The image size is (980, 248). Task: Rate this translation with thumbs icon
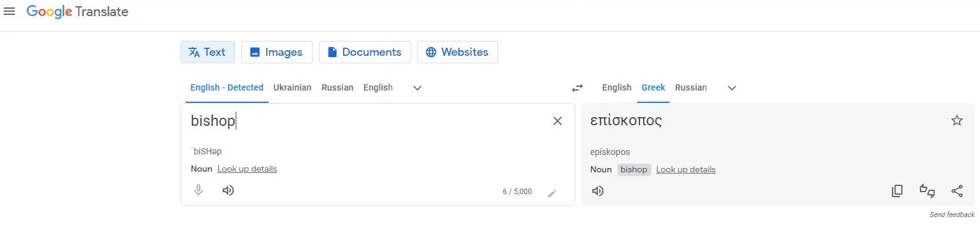(927, 191)
